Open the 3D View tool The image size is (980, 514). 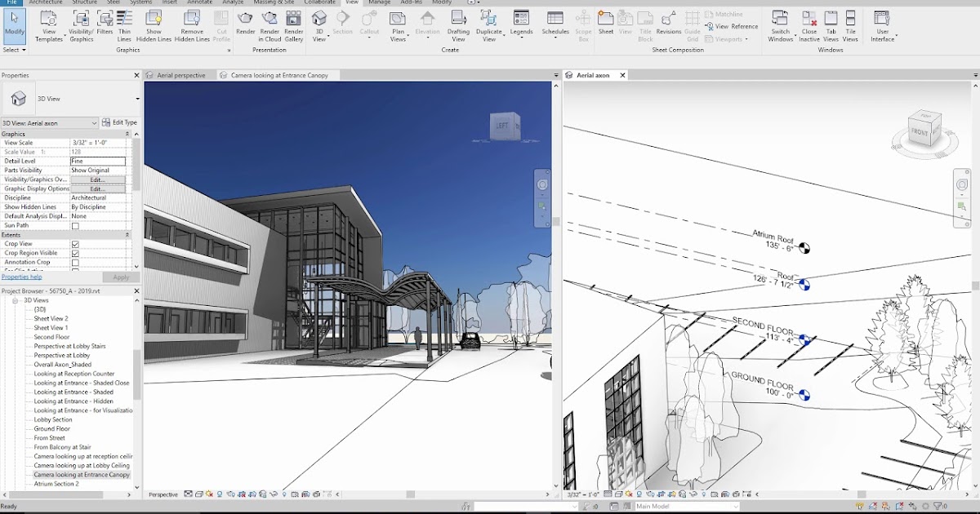pyautogui.click(x=319, y=24)
